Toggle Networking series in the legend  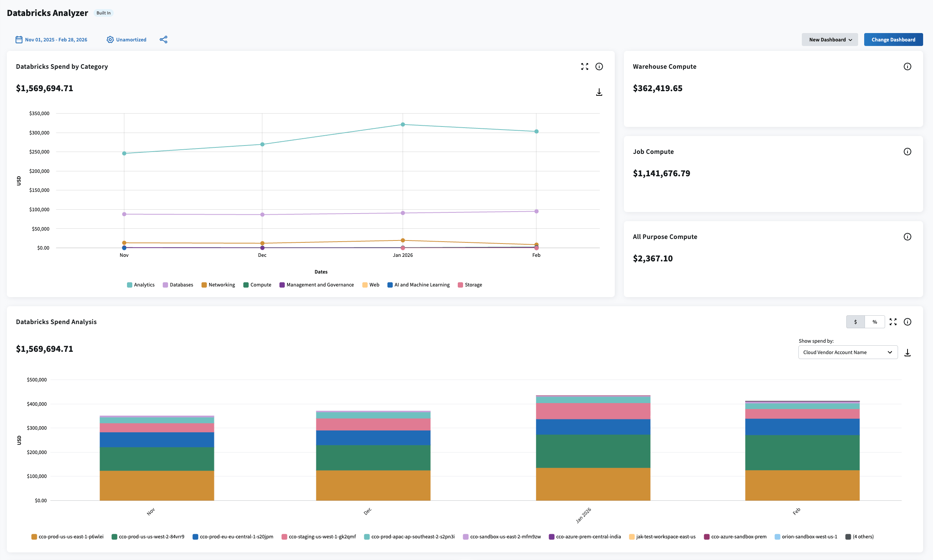point(218,285)
